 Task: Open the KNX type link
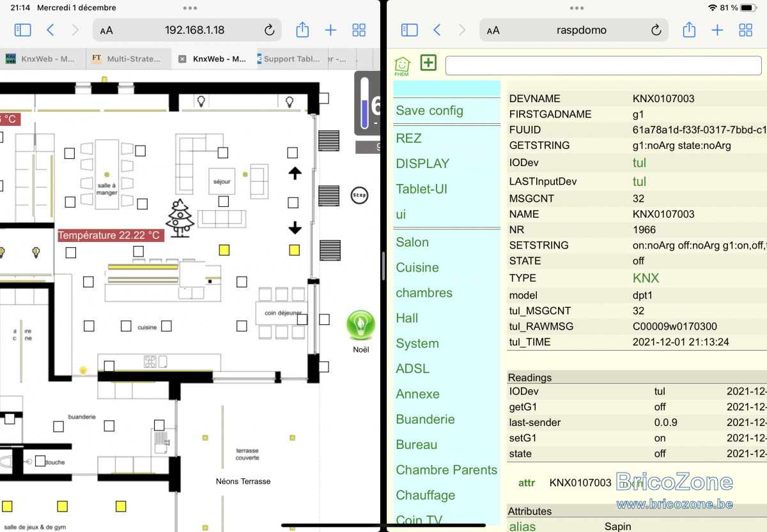click(646, 278)
